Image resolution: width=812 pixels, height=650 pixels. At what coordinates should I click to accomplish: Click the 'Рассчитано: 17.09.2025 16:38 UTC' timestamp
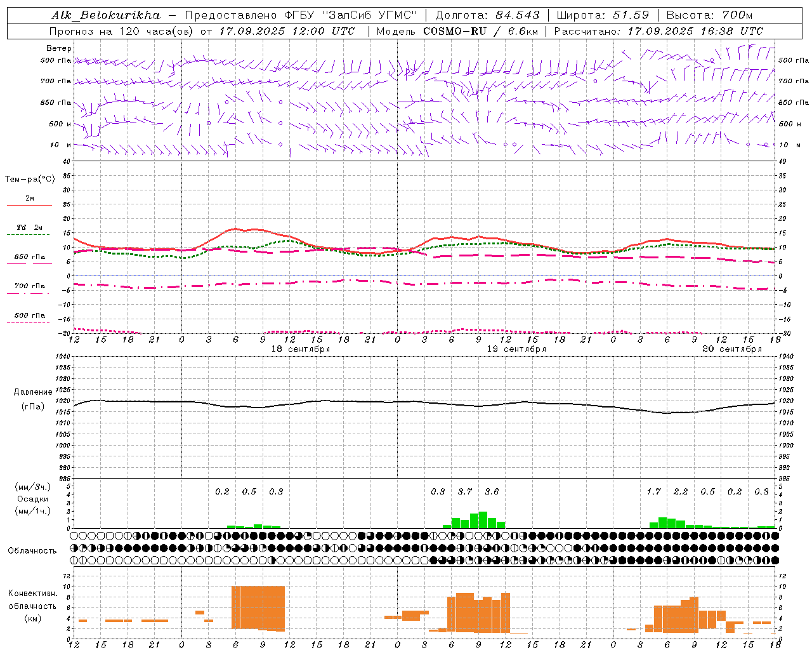coord(658,31)
